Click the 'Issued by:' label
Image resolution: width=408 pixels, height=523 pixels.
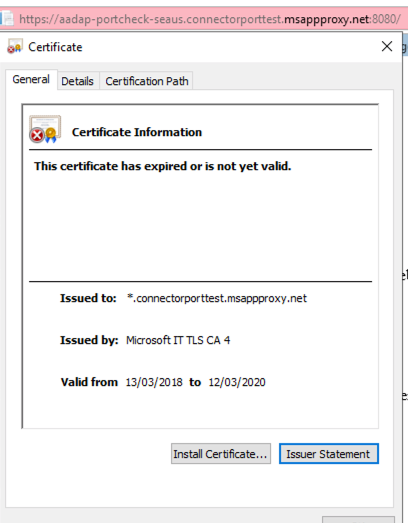[x=89, y=340]
